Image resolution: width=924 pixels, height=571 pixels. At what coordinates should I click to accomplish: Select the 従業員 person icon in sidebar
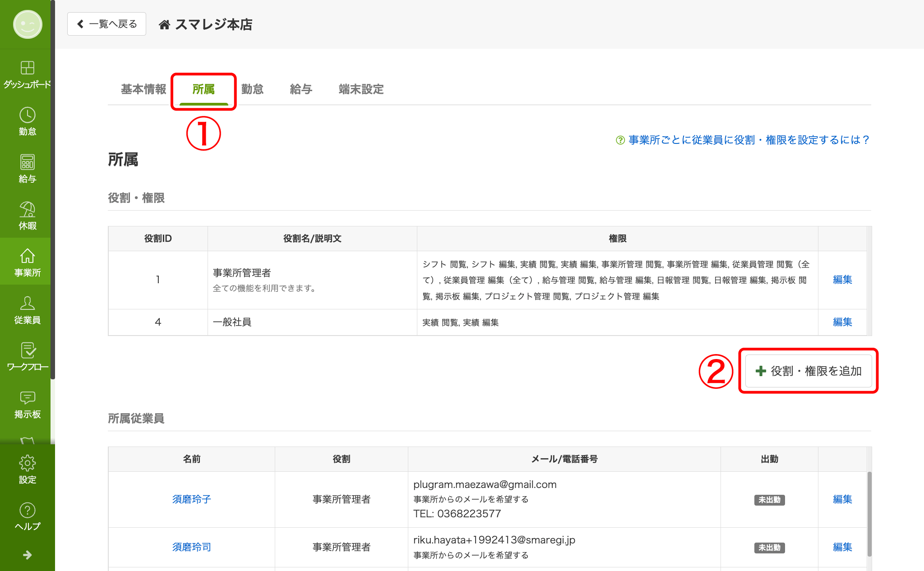point(27,304)
